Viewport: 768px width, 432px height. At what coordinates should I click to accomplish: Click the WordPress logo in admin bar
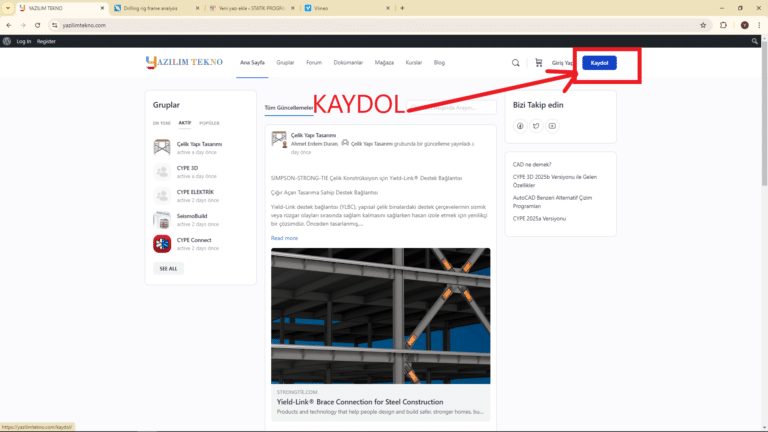coord(7,42)
